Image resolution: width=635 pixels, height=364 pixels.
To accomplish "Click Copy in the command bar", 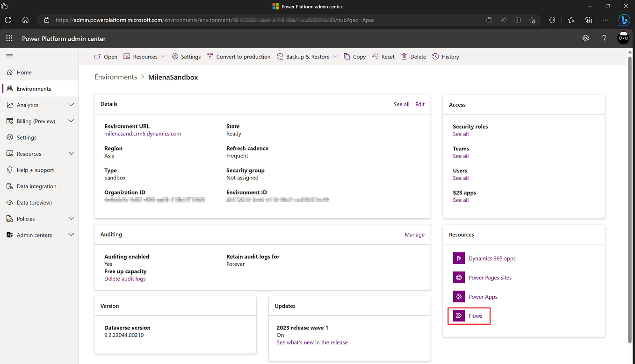I will pos(355,57).
